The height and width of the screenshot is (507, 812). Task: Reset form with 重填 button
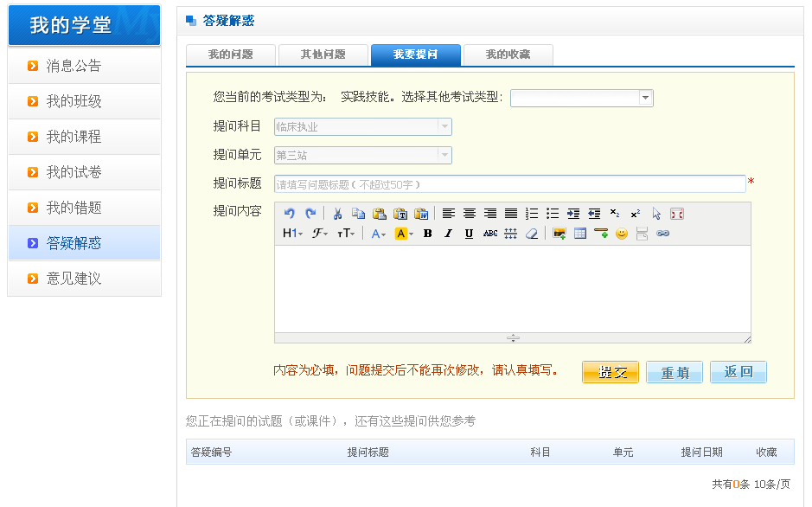pyautogui.click(x=675, y=372)
